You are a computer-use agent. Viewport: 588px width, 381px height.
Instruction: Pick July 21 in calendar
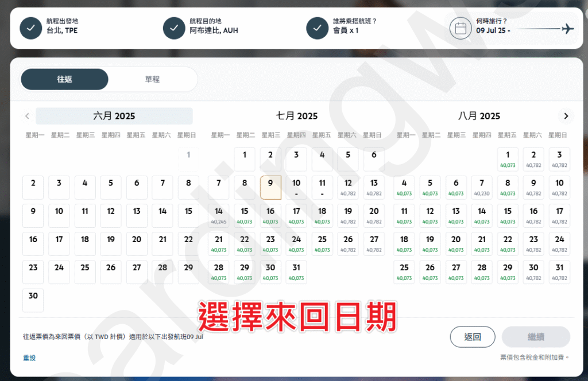(219, 243)
